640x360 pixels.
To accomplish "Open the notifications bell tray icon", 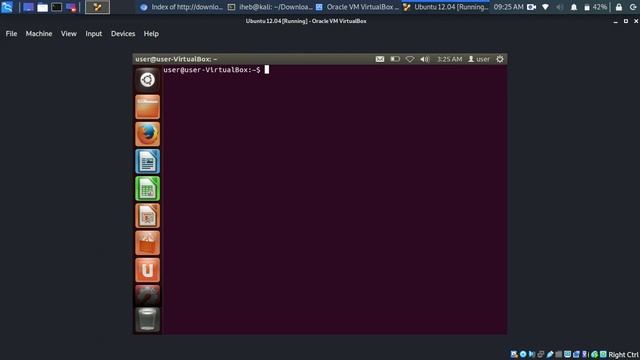I will (573, 7).
